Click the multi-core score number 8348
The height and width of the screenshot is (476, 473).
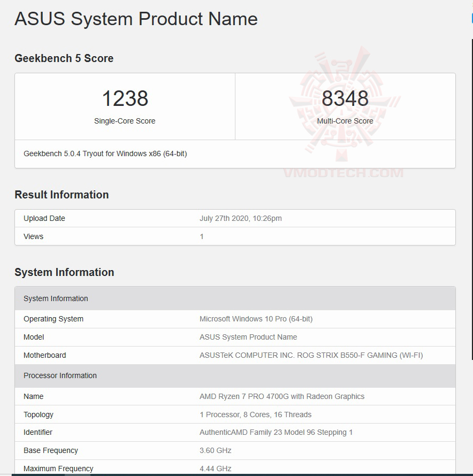click(345, 98)
